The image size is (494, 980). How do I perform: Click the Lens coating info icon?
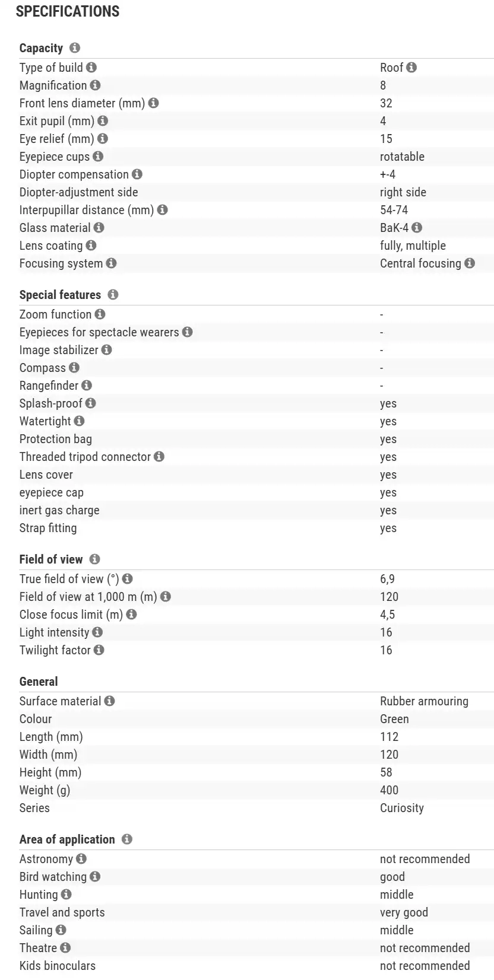(91, 246)
